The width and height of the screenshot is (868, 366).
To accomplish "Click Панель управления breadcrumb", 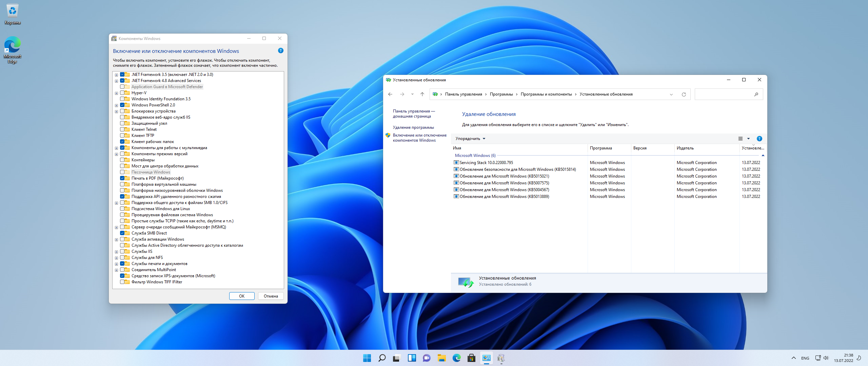I will (x=463, y=94).
